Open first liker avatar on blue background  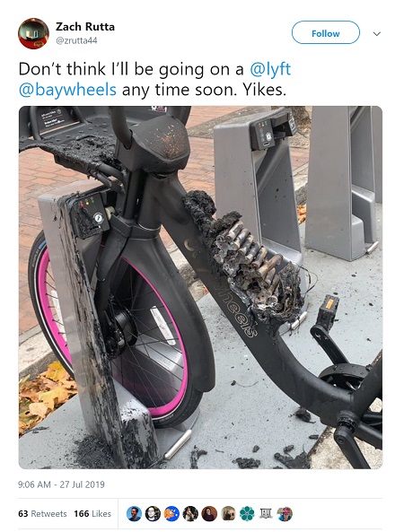point(134,514)
